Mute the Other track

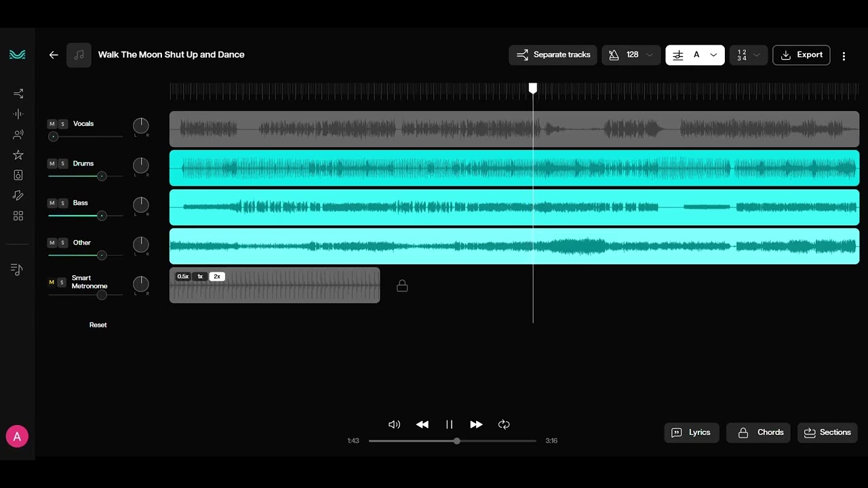point(52,243)
